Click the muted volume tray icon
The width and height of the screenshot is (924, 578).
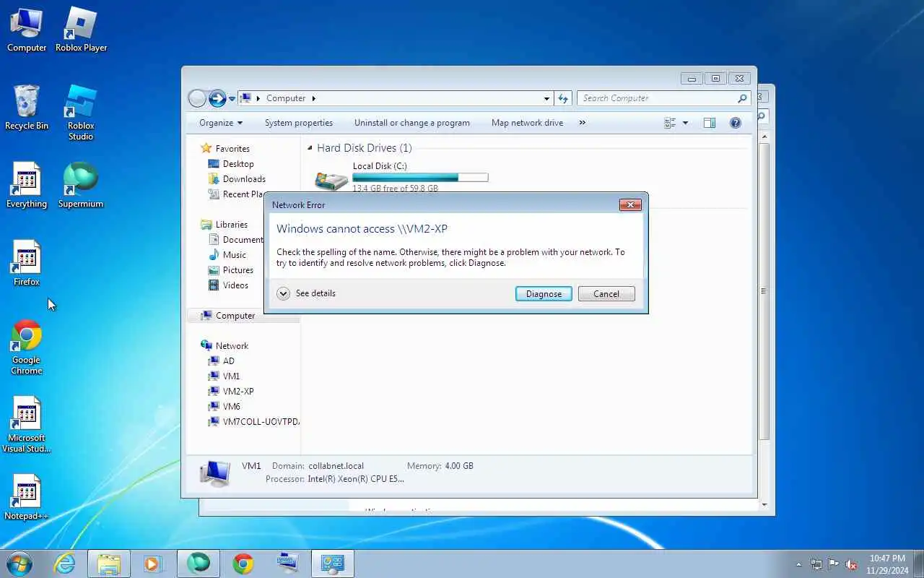[852, 564]
